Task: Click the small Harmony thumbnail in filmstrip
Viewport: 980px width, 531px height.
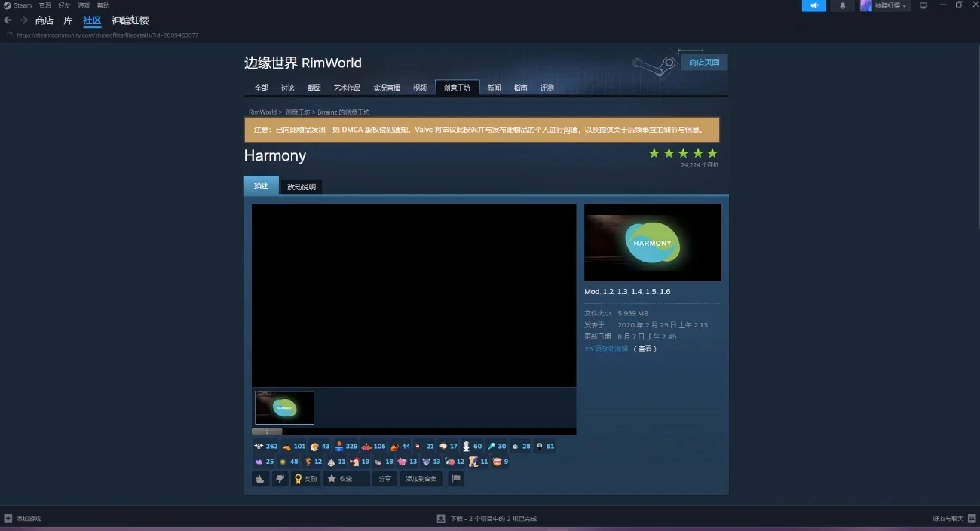Action: 284,407
